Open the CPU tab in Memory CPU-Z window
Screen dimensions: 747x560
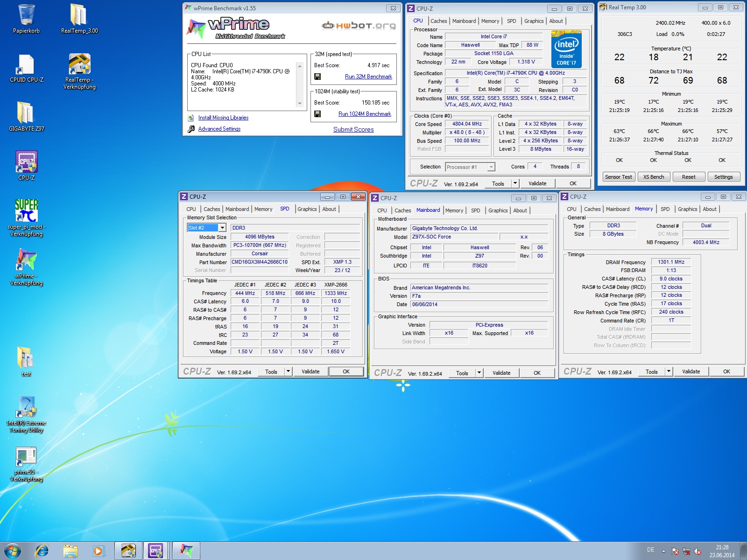(x=571, y=209)
